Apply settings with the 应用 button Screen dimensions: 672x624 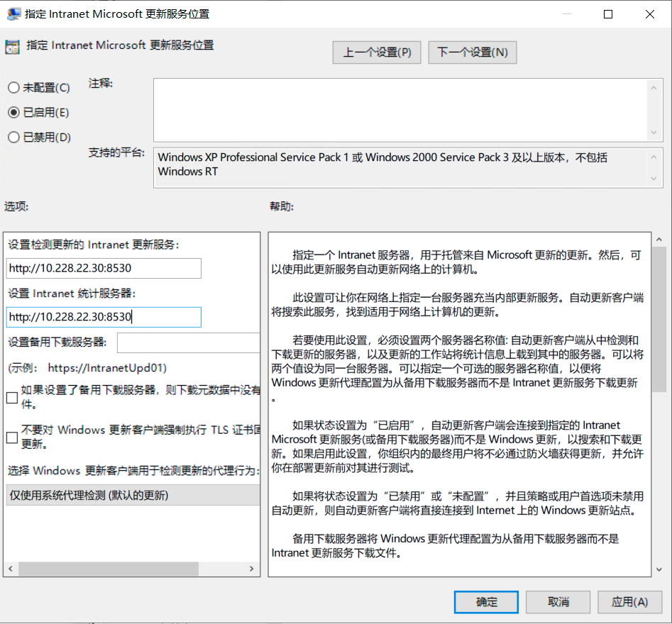pos(629,602)
